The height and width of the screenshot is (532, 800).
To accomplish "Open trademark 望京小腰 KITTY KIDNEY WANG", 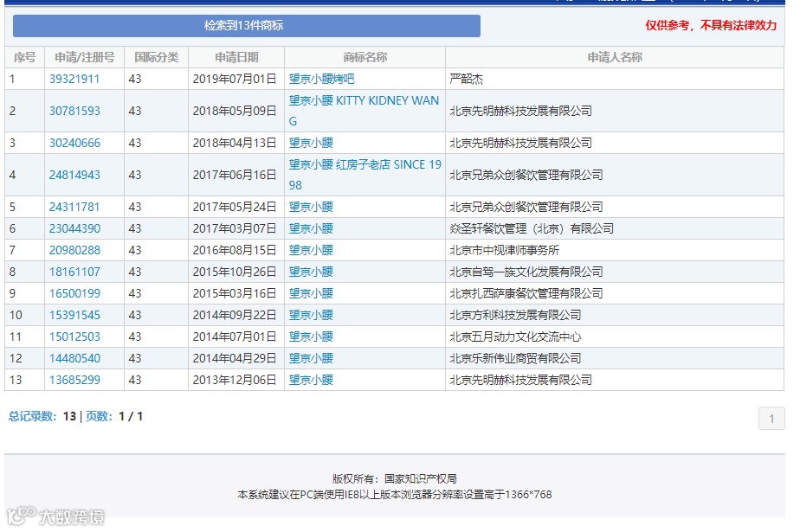I will (x=364, y=111).
